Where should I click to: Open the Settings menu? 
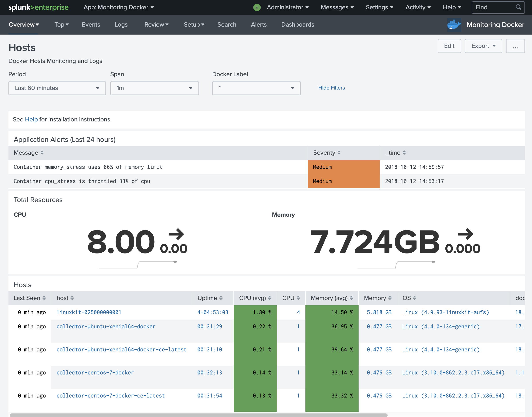point(379,7)
